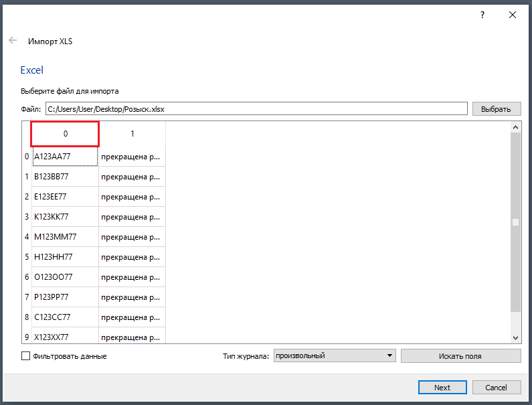Image resolution: width=532 pixels, height=405 pixels.
Task: Select cell A123AA77
Action: (65, 157)
